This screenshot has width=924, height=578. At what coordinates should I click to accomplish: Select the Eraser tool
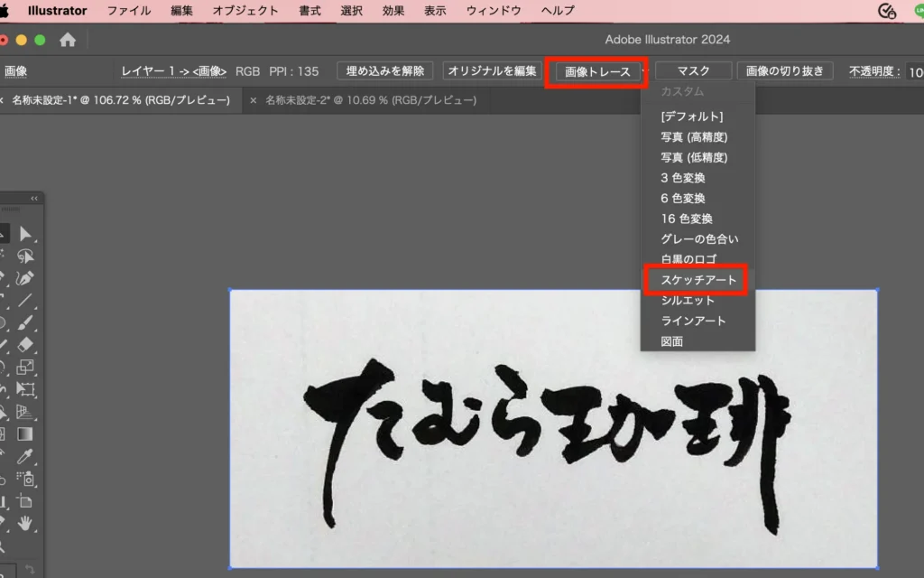[25, 344]
